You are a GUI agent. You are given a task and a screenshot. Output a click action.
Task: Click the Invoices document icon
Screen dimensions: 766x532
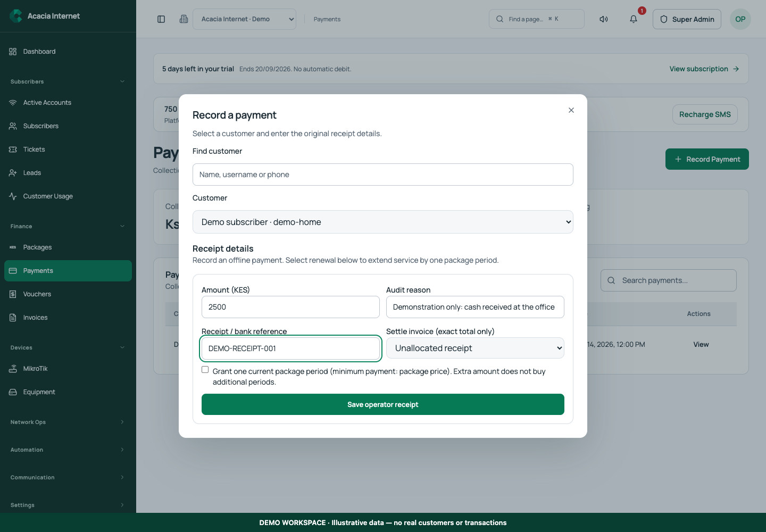[13, 318]
